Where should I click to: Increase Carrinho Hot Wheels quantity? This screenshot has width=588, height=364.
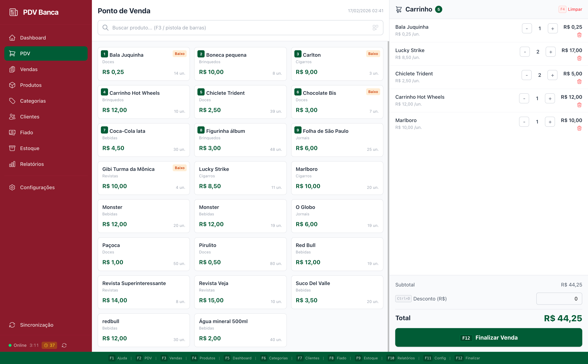(x=550, y=99)
